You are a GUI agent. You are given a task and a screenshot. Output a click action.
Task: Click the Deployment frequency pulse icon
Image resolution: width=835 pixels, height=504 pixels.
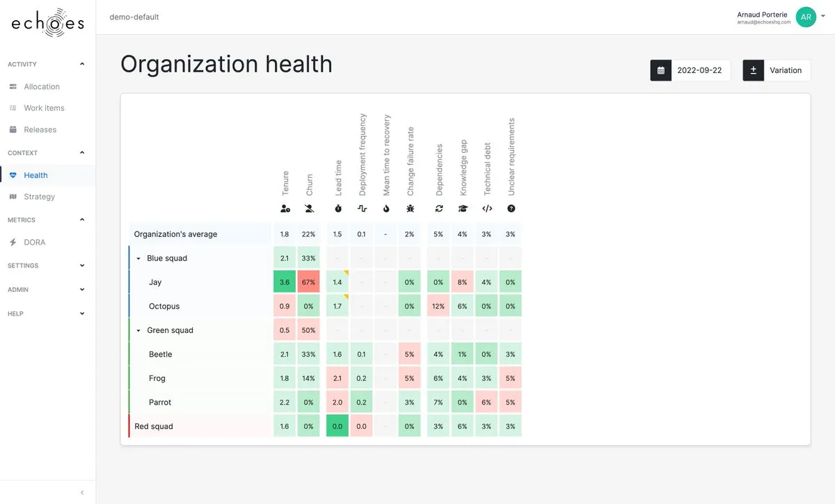click(x=362, y=209)
